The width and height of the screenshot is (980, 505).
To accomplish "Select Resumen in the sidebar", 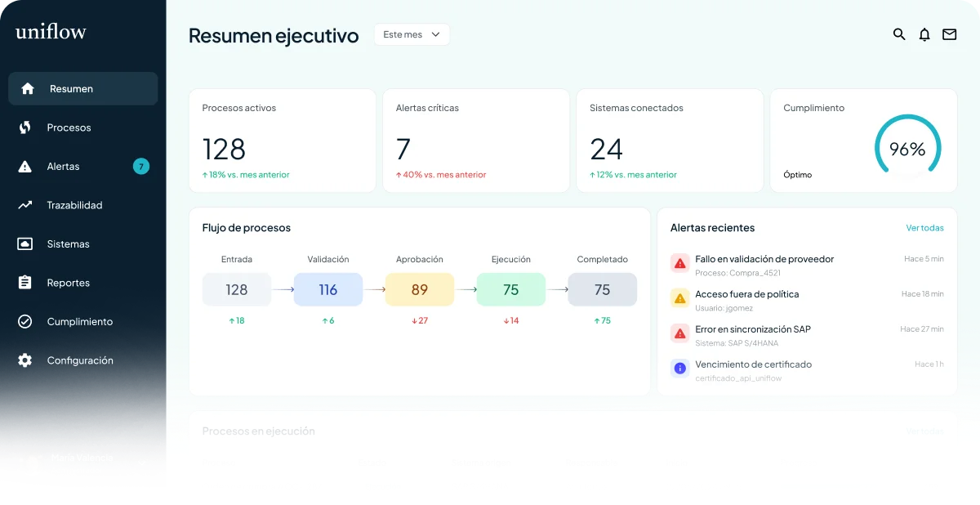I will (83, 88).
